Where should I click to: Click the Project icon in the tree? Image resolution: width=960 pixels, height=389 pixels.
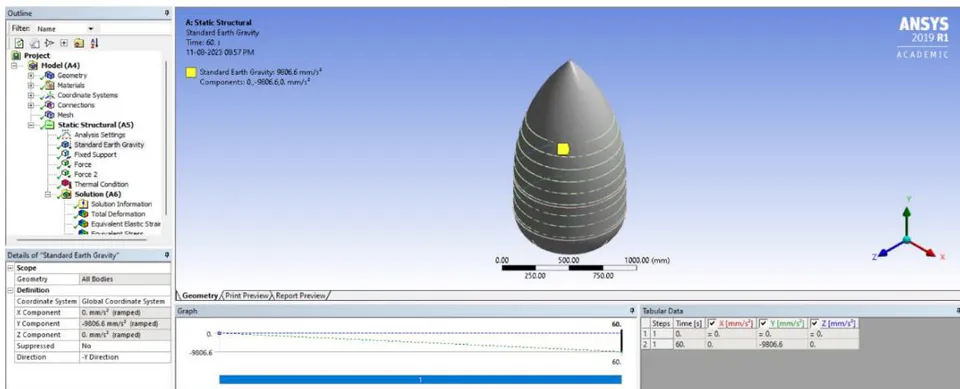17,55
